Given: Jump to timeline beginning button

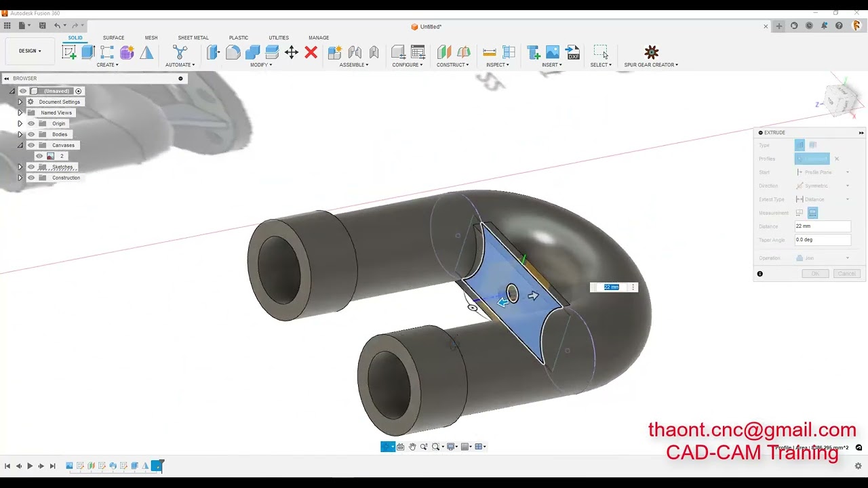Looking at the screenshot, I should point(7,466).
